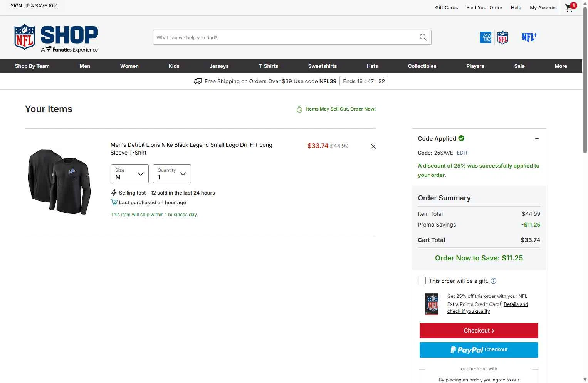Click Sign Up & Save 10% link
Screen dimensions: 588x383
point(34,6)
